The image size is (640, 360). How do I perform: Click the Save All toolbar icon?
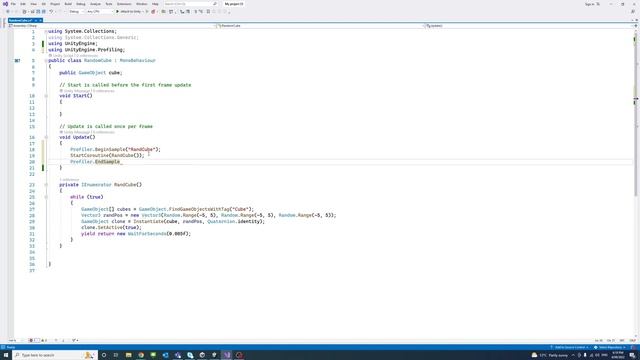click(x=44, y=11)
